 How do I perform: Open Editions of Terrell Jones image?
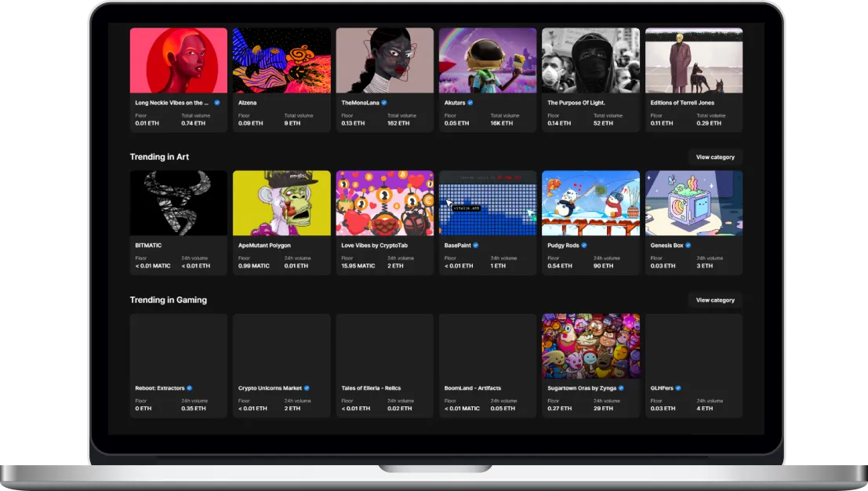pos(694,60)
